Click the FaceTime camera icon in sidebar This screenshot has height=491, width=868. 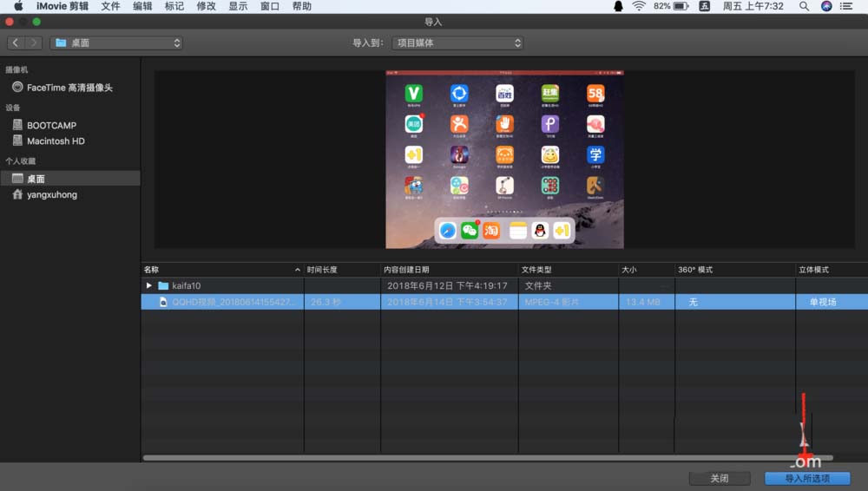tap(17, 87)
